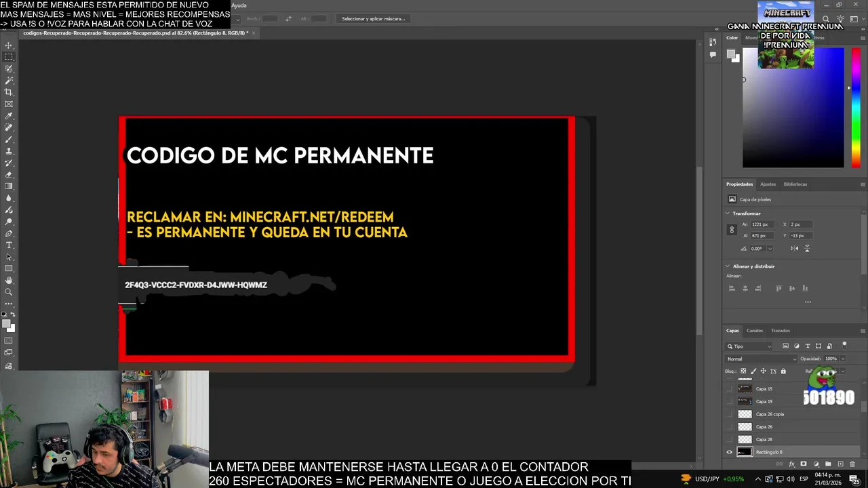This screenshot has width=868, height=488.
Task: Switch to the Bibliotecas tab
Action: click(x=795, y=184)
